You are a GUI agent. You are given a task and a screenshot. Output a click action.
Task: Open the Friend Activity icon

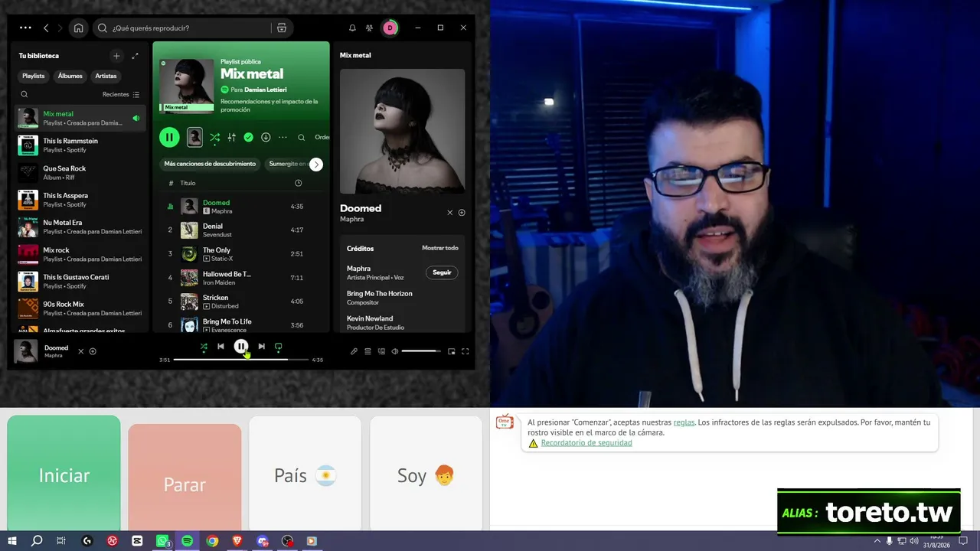[x=370, y=28]
